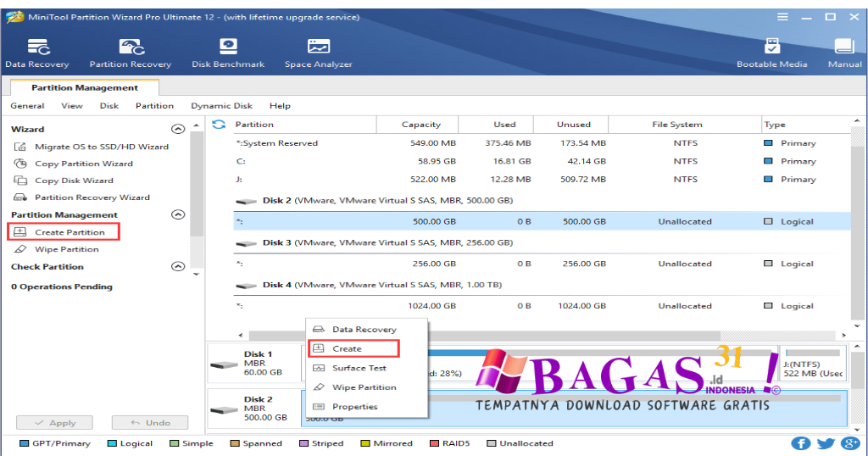This screenshot has width=868, height=456.
Task: Choose Wipe Partition in context menu
Action: pos(364,387)
